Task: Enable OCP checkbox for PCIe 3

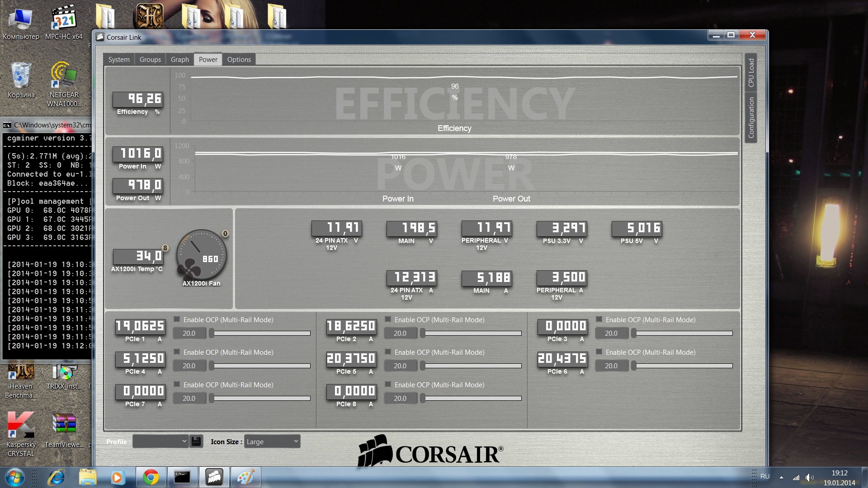Action: coord(599,319)
